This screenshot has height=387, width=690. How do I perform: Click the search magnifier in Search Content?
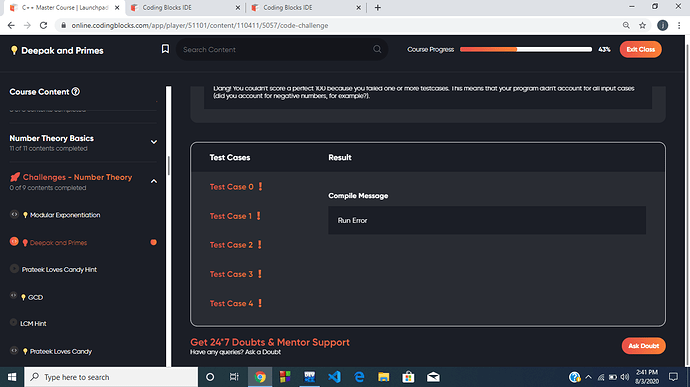point(377,49)
